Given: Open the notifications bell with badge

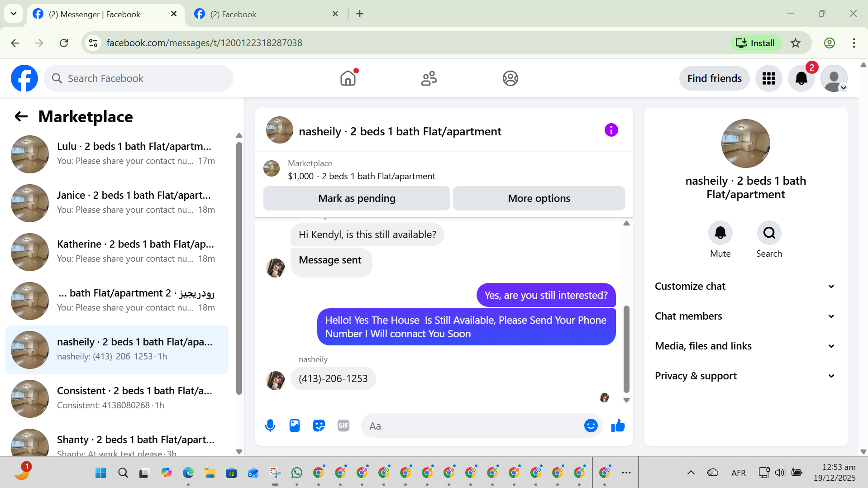Looking at the screenshot, I should (x=801, y=78).
